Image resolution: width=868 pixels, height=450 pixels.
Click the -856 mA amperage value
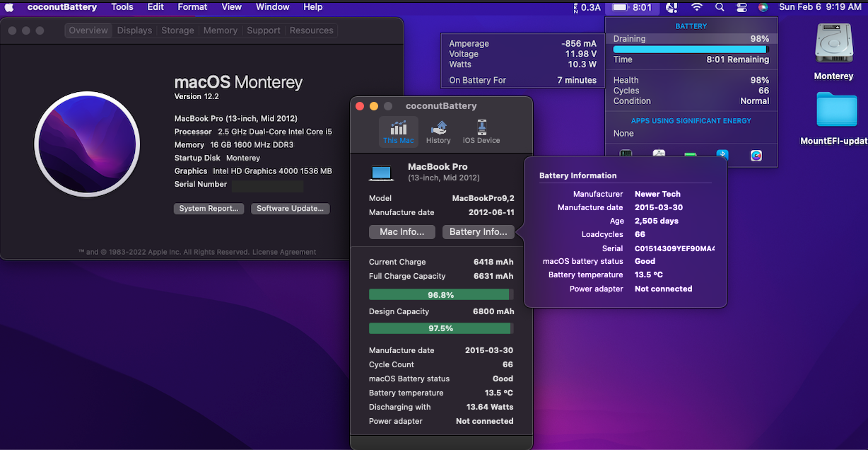tap(579, 44)
